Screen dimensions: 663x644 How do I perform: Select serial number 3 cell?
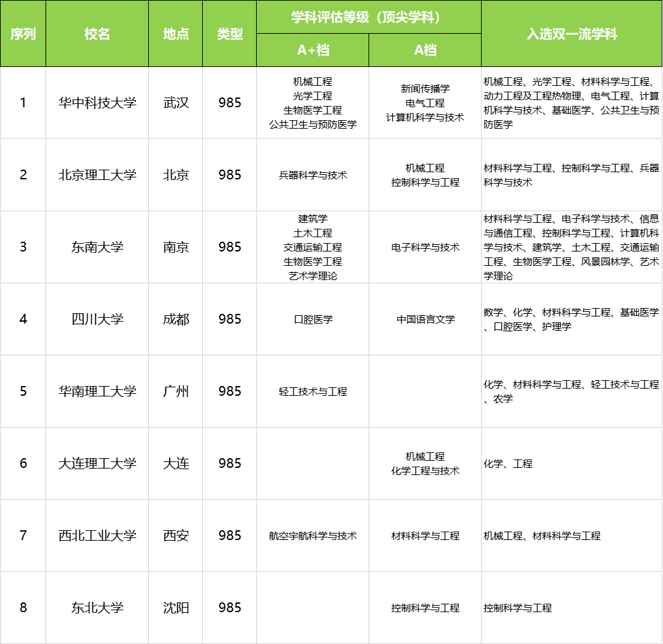pyautogui.click(x=23, y=247)
